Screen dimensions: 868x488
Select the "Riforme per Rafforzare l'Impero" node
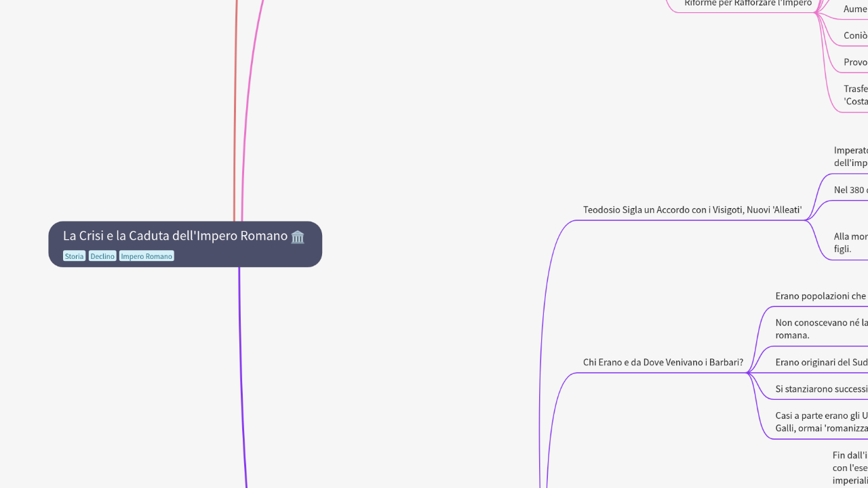click(x=747, y=3)
